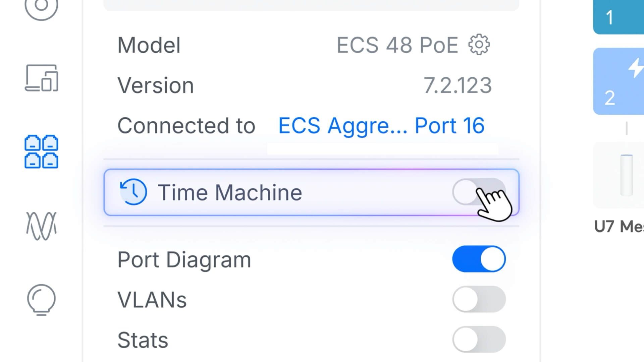Enable the Time Machine toggle
Screen dimensions: 644x362
(x=479, y=192)
